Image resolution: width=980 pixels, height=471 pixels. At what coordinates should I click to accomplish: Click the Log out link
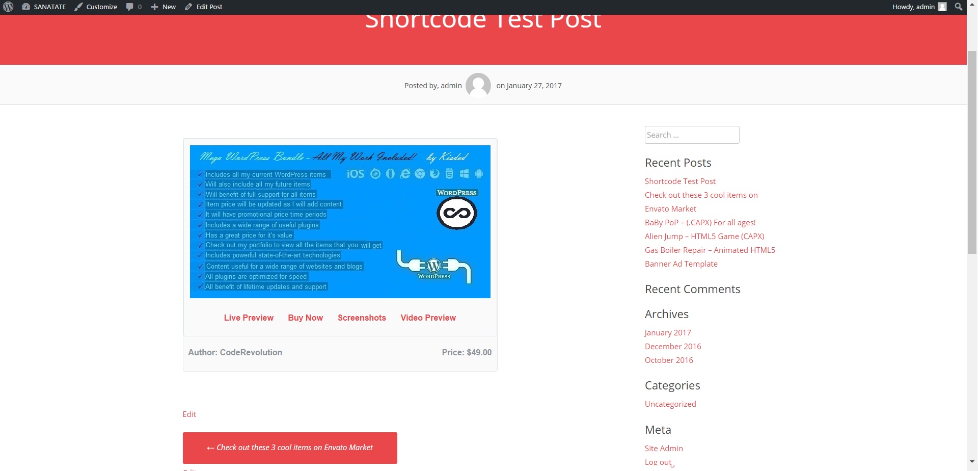(x=658, y=462)
